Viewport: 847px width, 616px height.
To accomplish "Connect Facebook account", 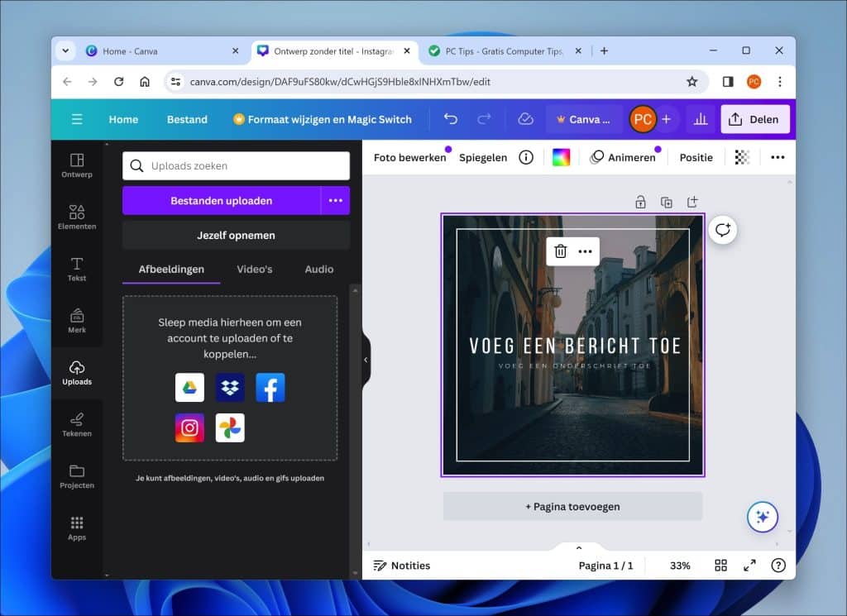I will click(x=270, y=387).
